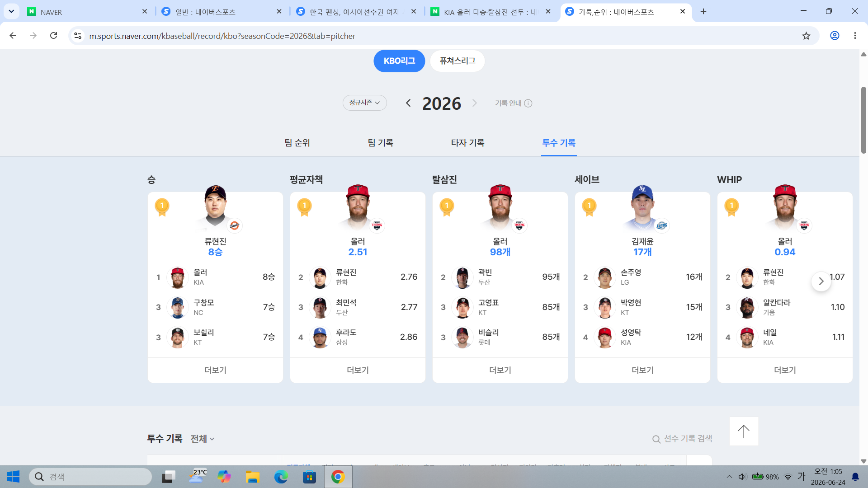Open the volume speaker icon in tray

742,477
